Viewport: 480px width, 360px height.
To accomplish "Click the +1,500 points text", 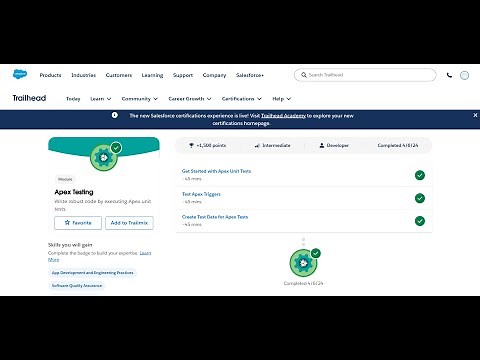I will pyautogui.click(x=211, y=145).
